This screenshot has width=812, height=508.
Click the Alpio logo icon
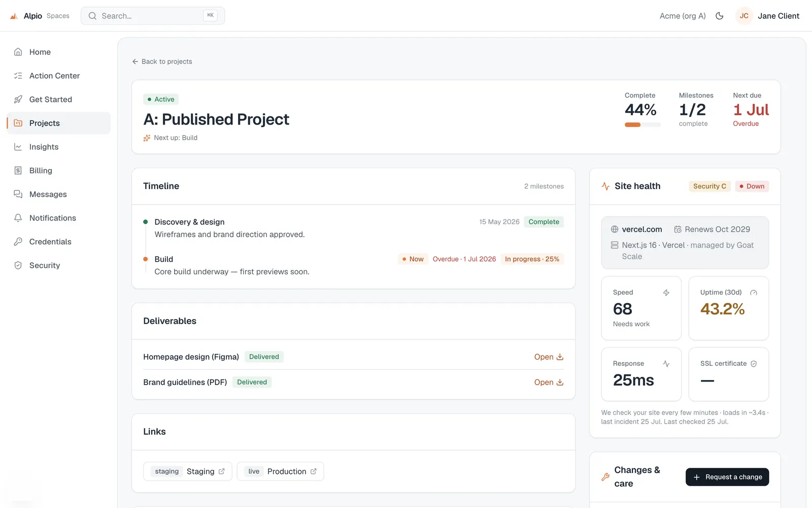click(14, 16)
